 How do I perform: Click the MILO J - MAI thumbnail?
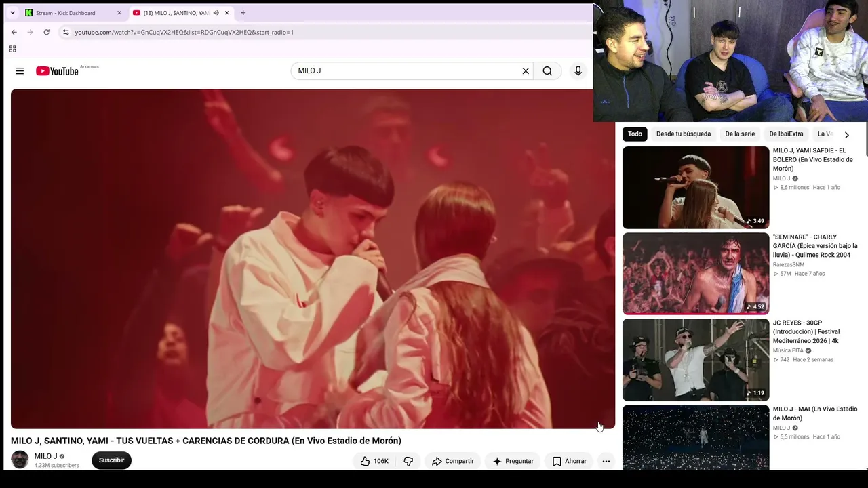[696, 438]
